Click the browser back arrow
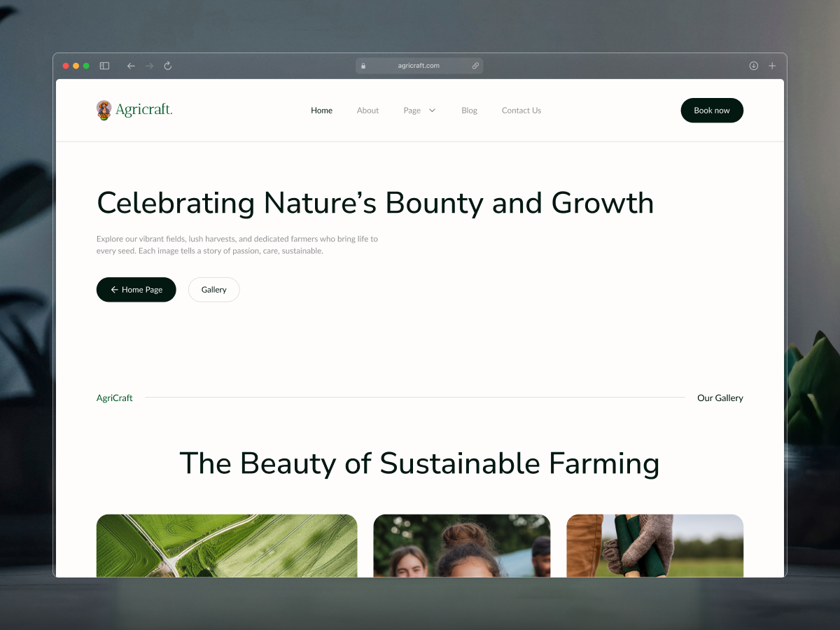The height and width of the screenshot is (630, 840). (131, 65)
